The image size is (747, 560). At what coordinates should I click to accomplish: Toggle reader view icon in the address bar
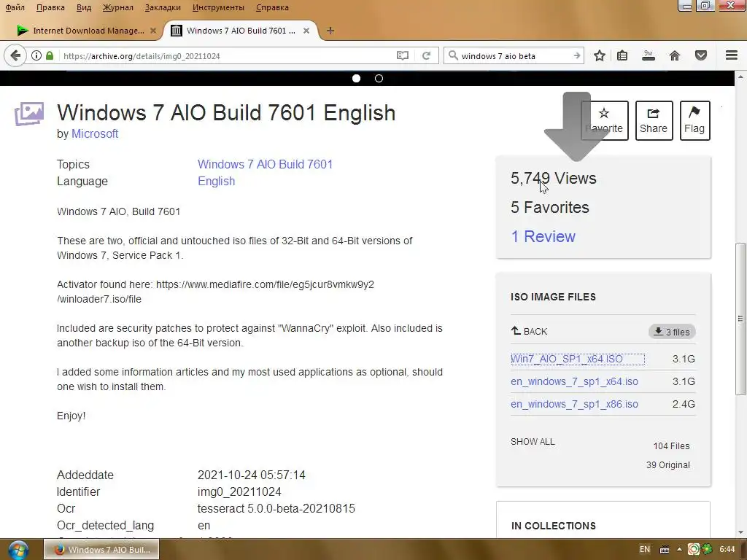click(403, 55)
